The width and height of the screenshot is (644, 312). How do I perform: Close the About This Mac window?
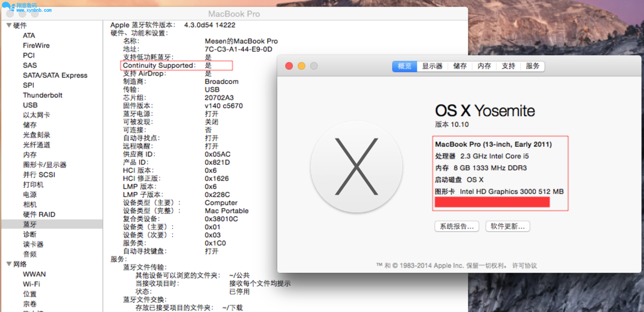pos(289,66)
